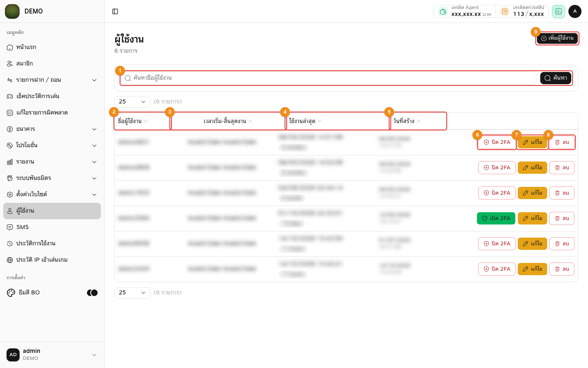Expand the ธนาคาร menu chevron
This screenshot has height=368, width=588.
click(x=94, y=129)
